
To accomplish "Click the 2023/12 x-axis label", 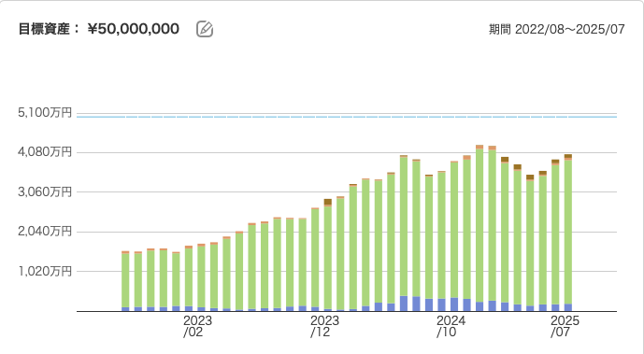I will 324,326.
